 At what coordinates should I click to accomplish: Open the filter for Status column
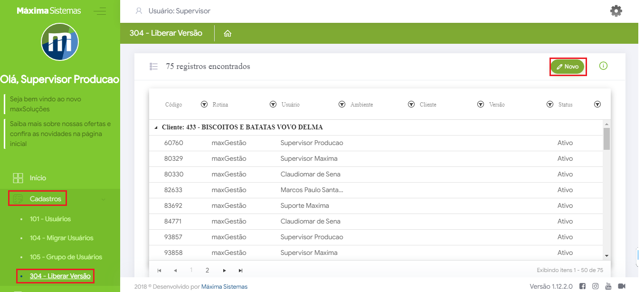click(597, 105)
